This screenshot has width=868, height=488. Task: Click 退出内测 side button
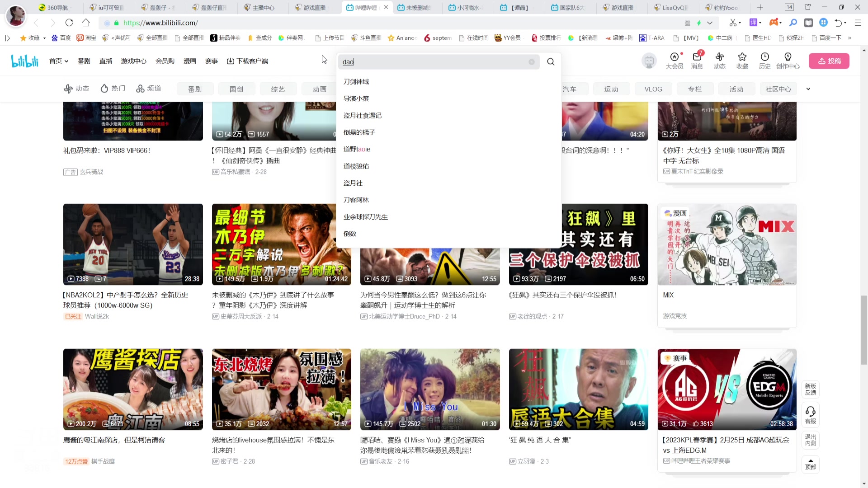coord(811,440)
